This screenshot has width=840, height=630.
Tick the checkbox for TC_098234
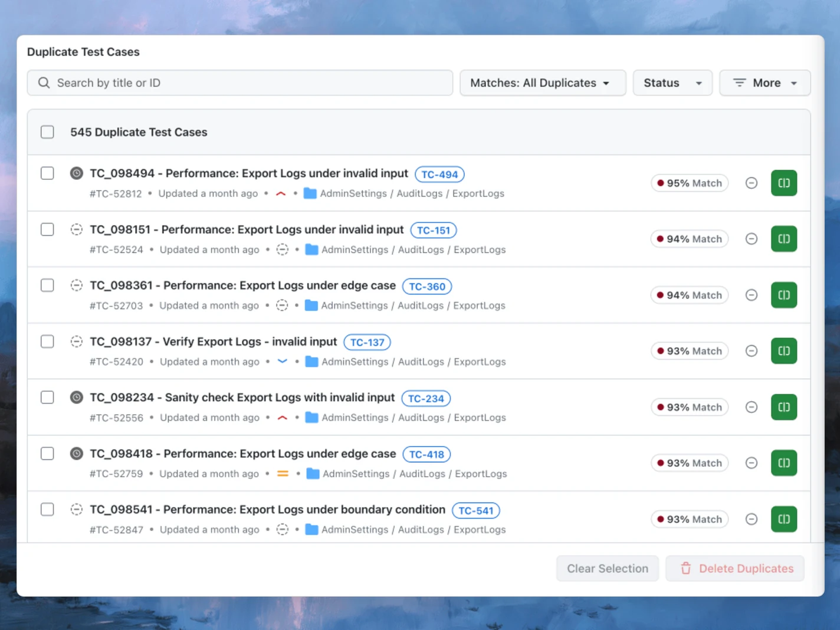pos(47,398)
